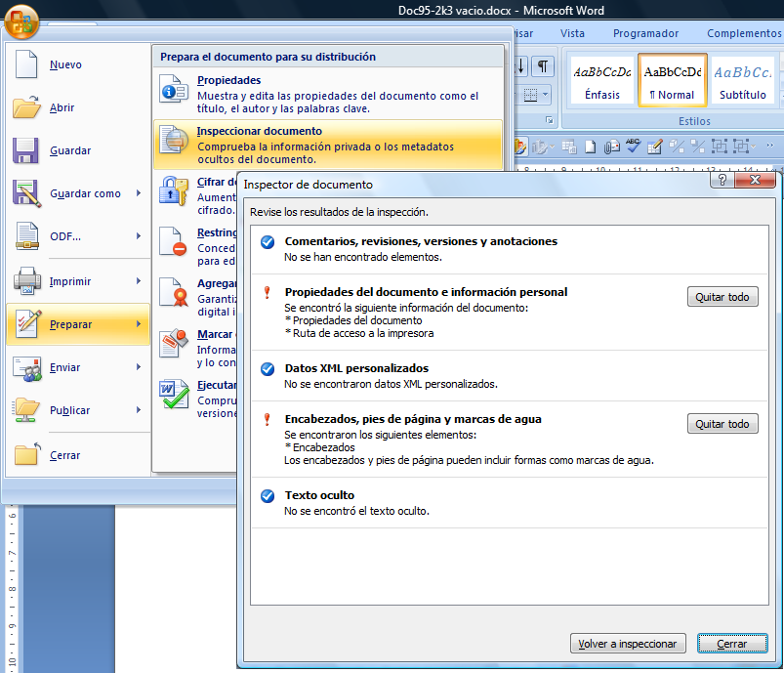Open the Programador ribbon tab
This screenshot has height=673, width=784.
click(x=645, y=33)
